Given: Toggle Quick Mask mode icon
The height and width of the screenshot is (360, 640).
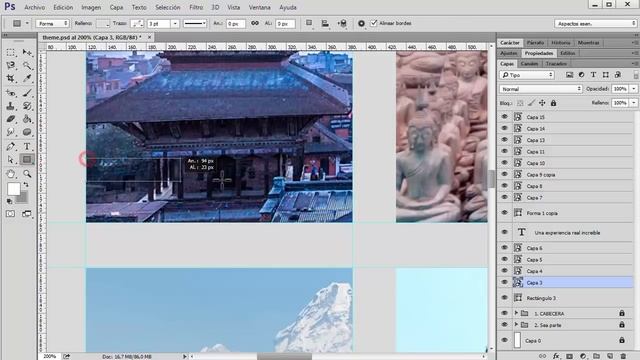Looking at the screenshot, I should 10,214.
